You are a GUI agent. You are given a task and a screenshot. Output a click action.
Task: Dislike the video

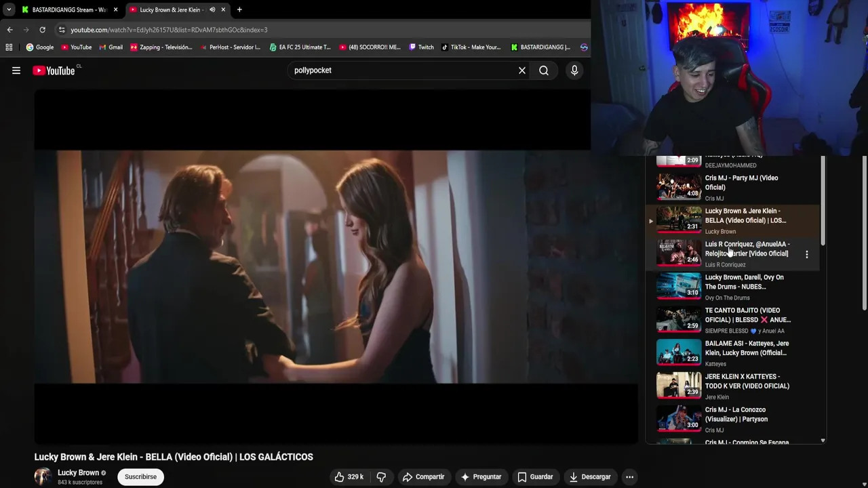(381, 477)
